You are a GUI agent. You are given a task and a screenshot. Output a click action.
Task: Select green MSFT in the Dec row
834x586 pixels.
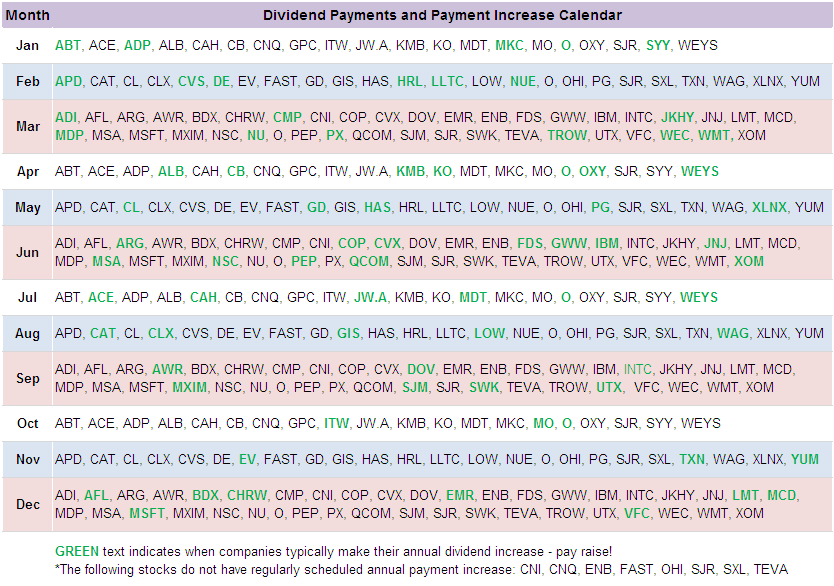coord(146,513)
